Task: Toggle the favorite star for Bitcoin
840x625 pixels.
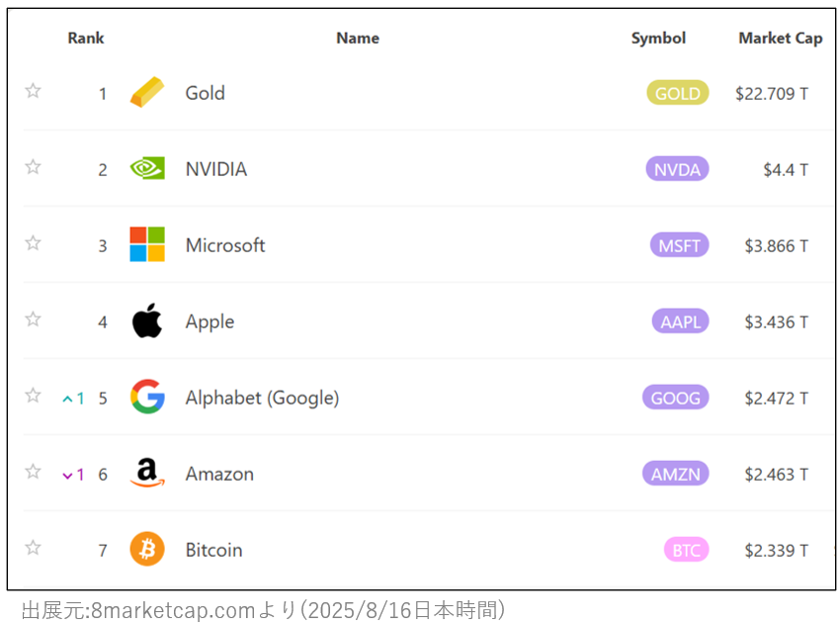Action: pos(34,547)
